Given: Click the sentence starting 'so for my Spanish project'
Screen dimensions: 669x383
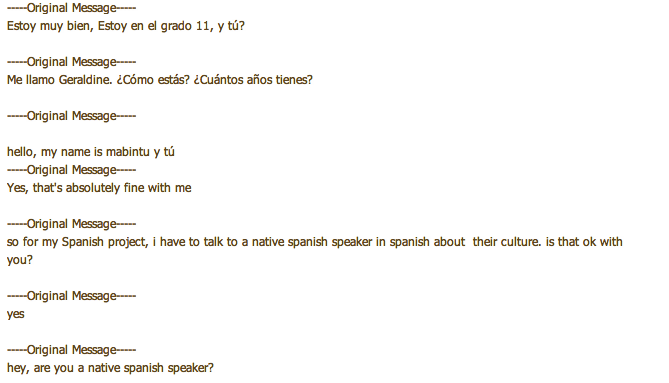Looking at the screenshot, I should click(314, 251).
